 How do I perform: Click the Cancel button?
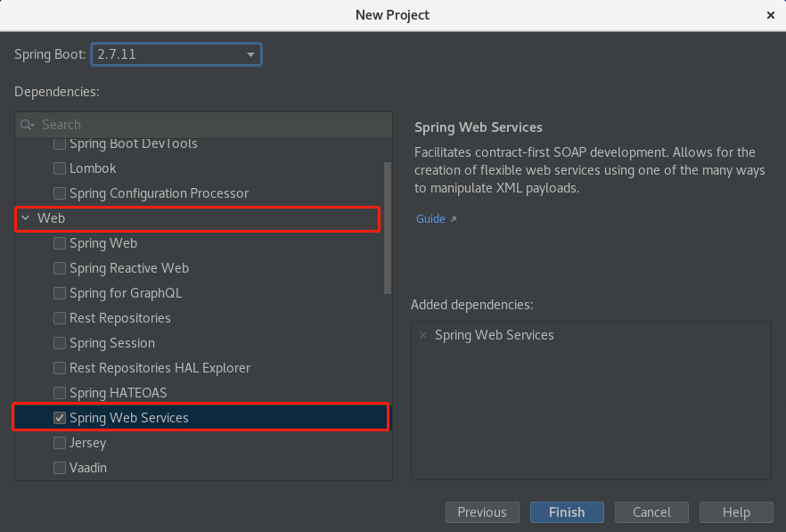pyautogui.click(x=651, y=512)
